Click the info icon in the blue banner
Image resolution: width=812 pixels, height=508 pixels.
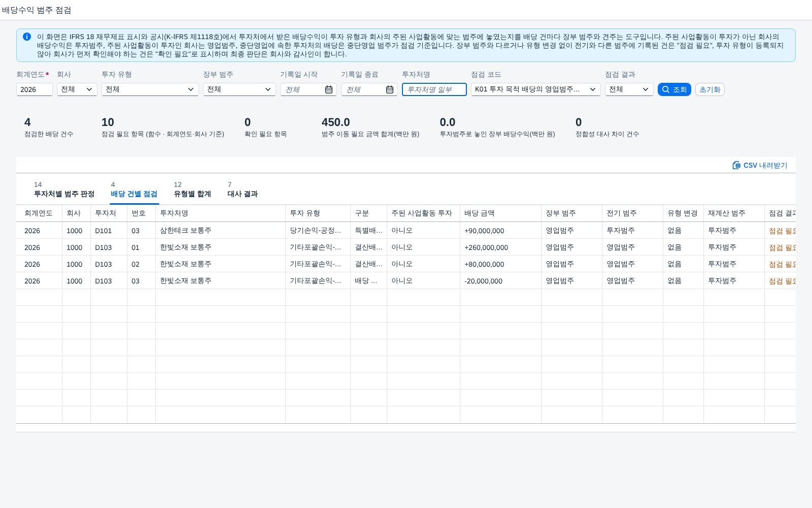pyautogui.click(x=27, y=37)
